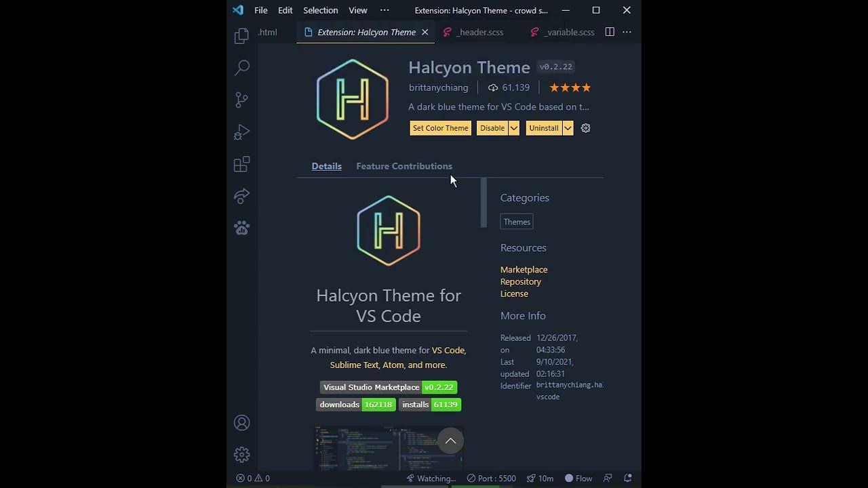
Task: Open the Manage gear at activity bar bottom
Action: (241, 455)
